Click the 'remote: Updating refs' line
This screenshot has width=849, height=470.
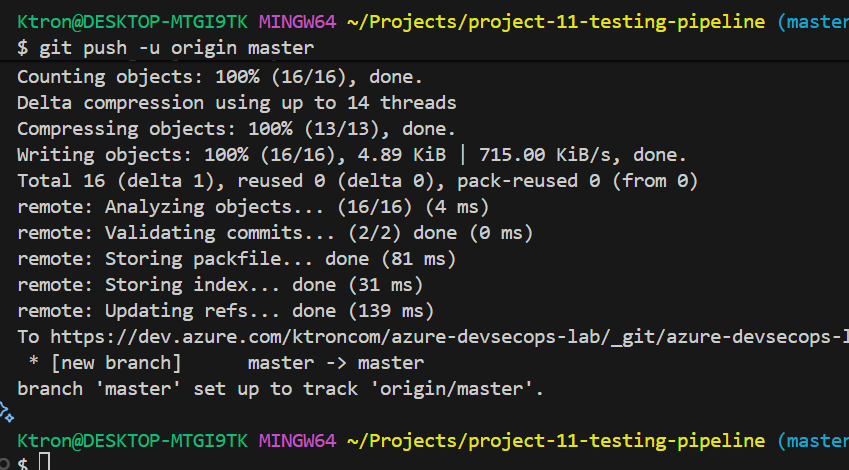(226, 311)
